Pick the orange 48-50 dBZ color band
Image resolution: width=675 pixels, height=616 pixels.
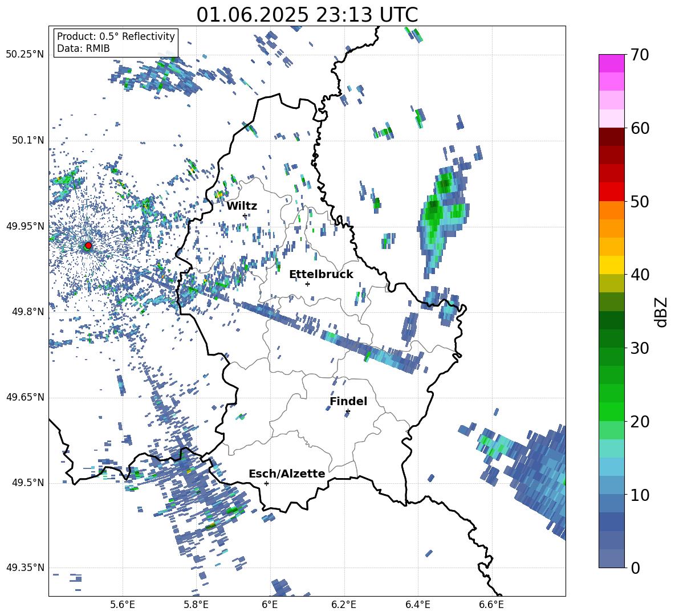coord(611,210)
